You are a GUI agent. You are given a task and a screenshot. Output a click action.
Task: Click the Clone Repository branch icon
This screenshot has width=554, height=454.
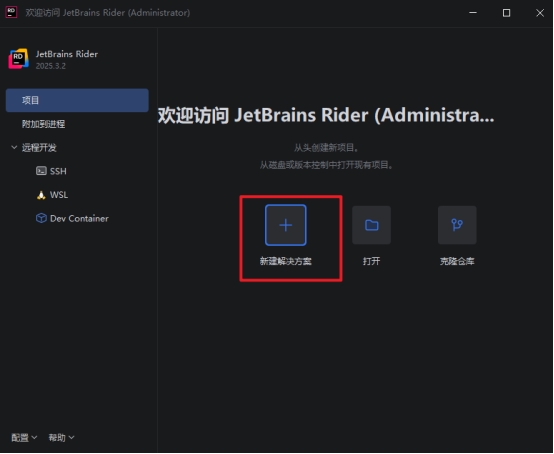457,225
